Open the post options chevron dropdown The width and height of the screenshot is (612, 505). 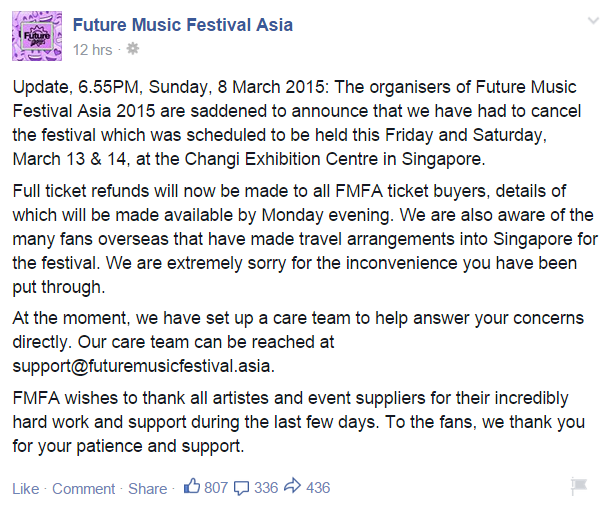pyautogui.click(x=593, y=21)
